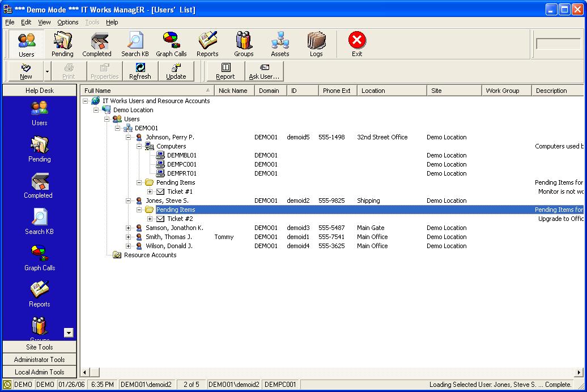Collapse the Johnson, Perry P. tree node
The height and width of the screenshot is (392, 587).
pos(129,137)
